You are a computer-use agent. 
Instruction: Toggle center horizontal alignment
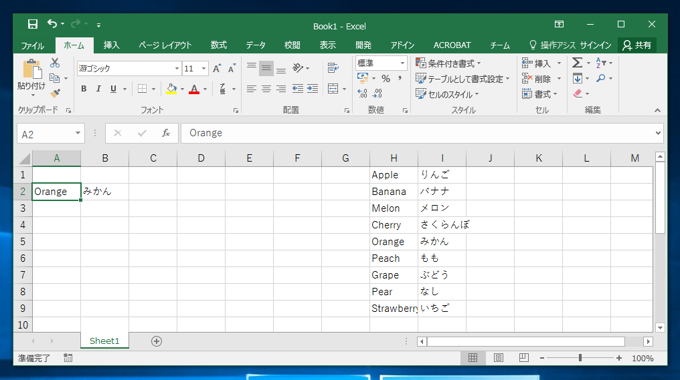266,89
